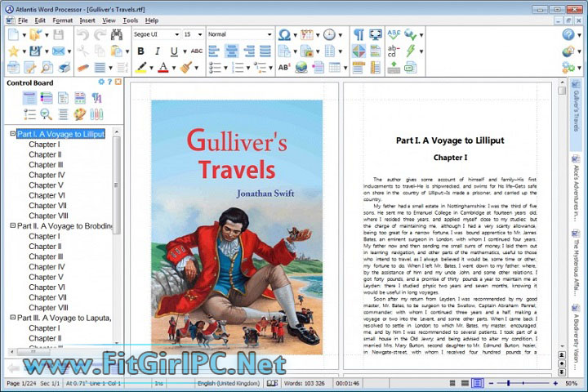Screen dimensions: 588x392
Task: Adjust the zoom slider in status bar
Action: click(x=524, y=383)
